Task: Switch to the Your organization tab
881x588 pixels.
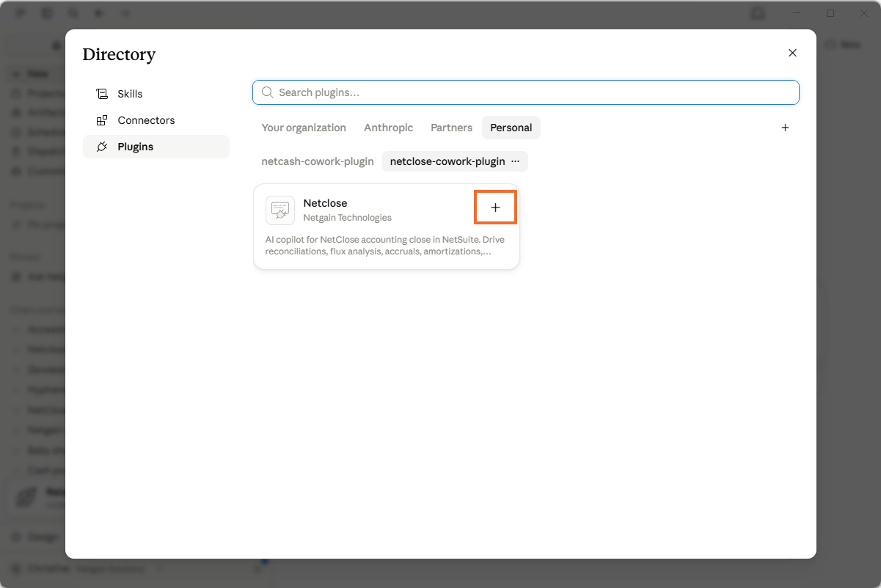Action: pyautogui.click(x=304, y=128)
